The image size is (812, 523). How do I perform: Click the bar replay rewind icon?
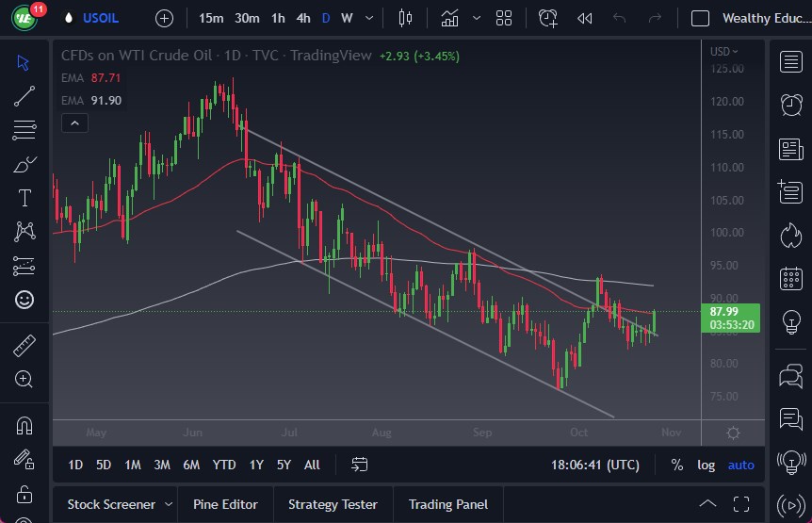[x=584, y=18]
